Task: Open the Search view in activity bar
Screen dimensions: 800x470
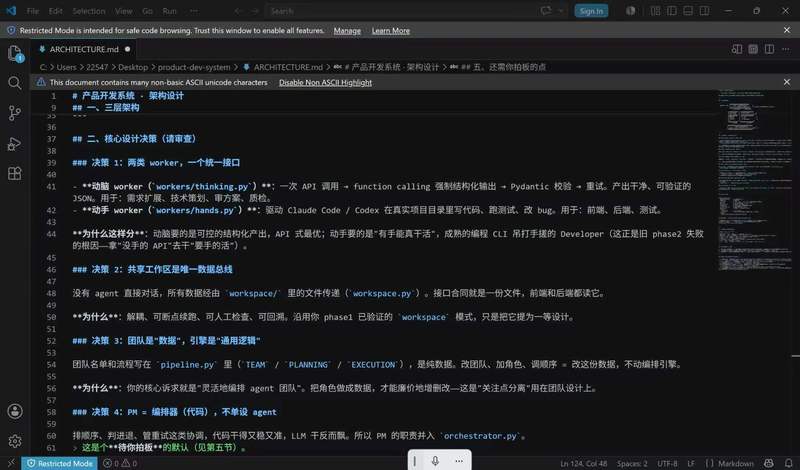Action: tap(15, 83)
